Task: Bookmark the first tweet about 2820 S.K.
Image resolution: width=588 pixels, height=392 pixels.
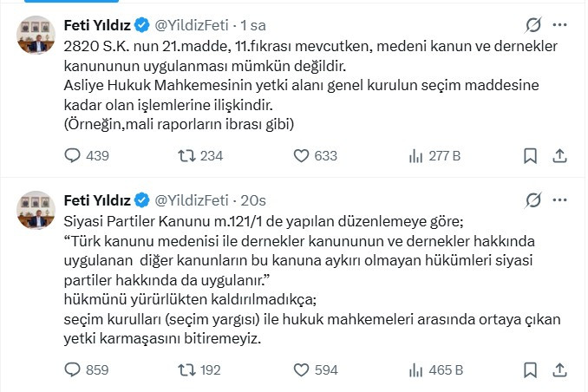Action: (530, 156)
